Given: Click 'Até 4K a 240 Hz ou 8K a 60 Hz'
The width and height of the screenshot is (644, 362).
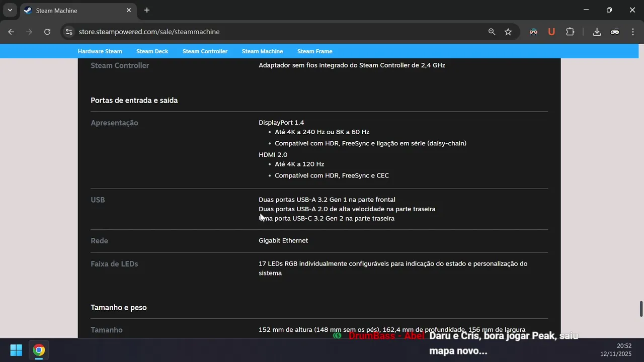Looking at the screenshot, I should [322, 132].
